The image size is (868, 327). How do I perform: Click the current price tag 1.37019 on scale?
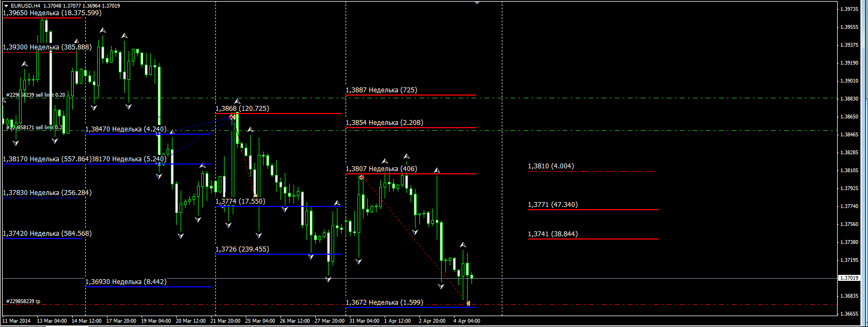pos(850,278)
